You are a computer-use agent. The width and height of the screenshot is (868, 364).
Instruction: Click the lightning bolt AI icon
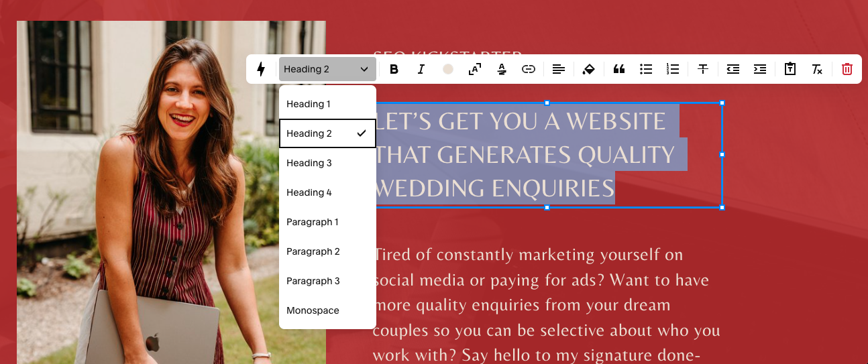(261, 69)
